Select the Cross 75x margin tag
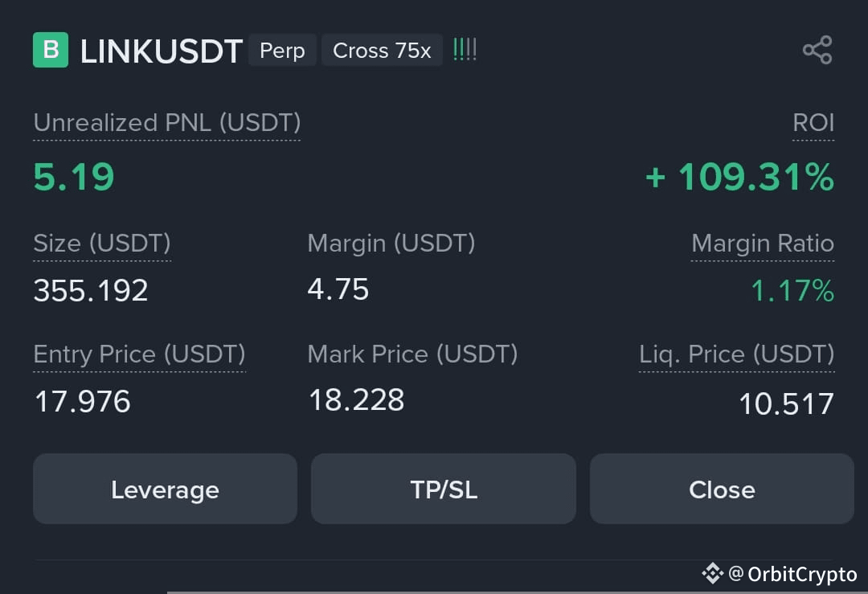The width and height of the screenshot is (868, 594). tap(382, 51)
